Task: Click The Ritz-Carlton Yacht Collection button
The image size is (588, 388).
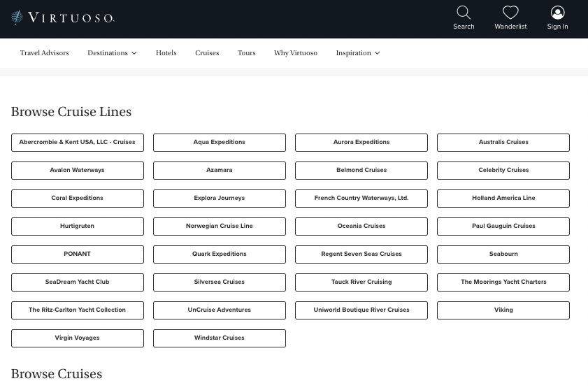Action: (78, 310)
